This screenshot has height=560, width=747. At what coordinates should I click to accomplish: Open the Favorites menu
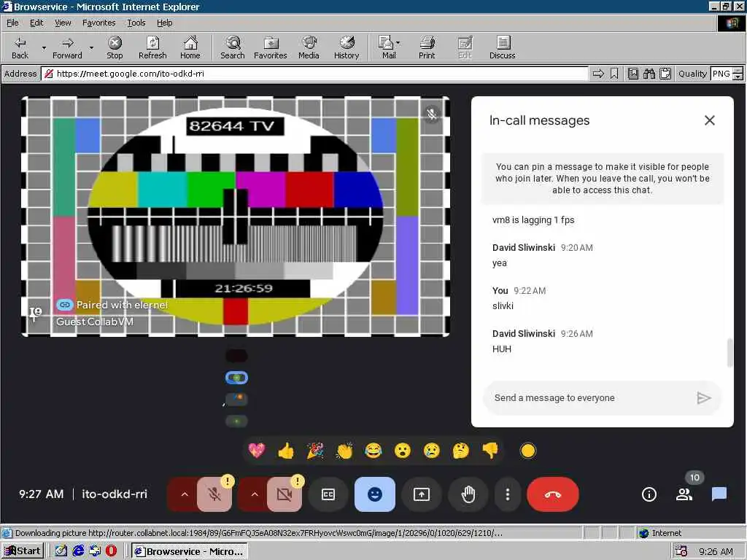(98, 23)
